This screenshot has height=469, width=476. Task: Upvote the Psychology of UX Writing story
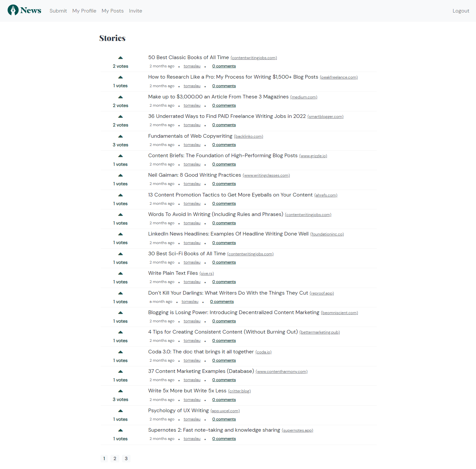click(x=120, y=411)
